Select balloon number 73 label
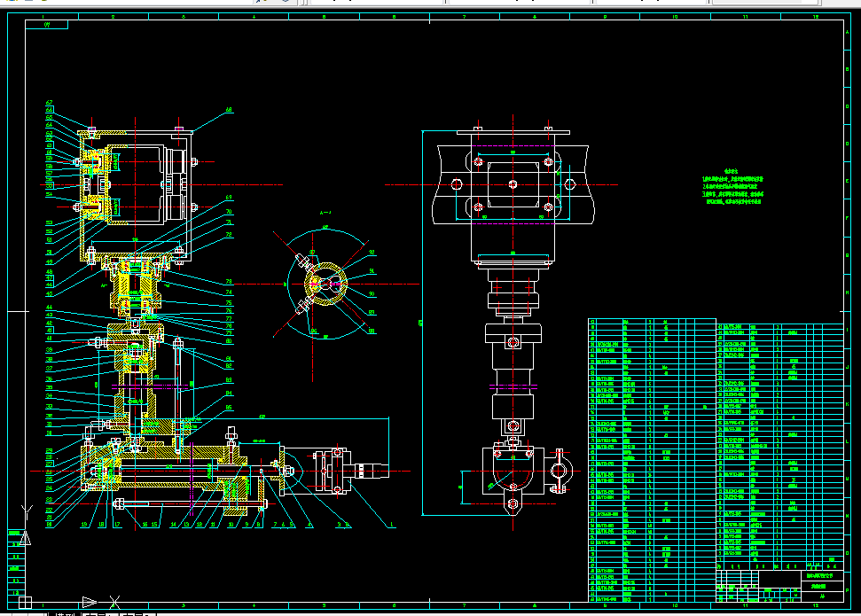The width and height of the screenshot is (861, 616). (229, 282)
